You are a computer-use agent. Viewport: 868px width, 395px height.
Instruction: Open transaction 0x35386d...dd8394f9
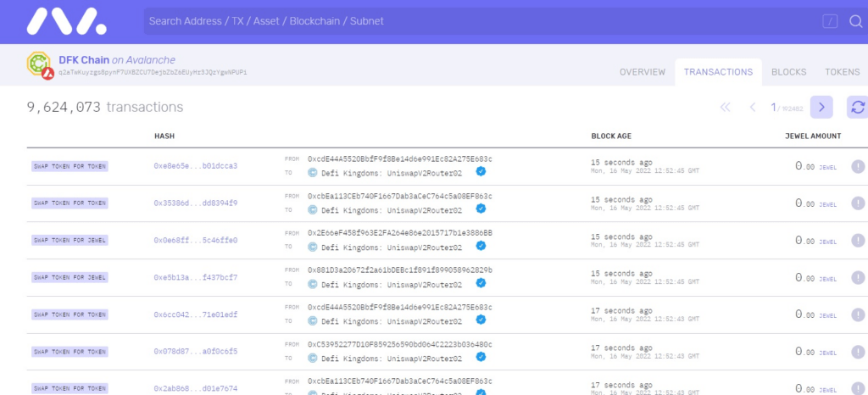point(196,203)
